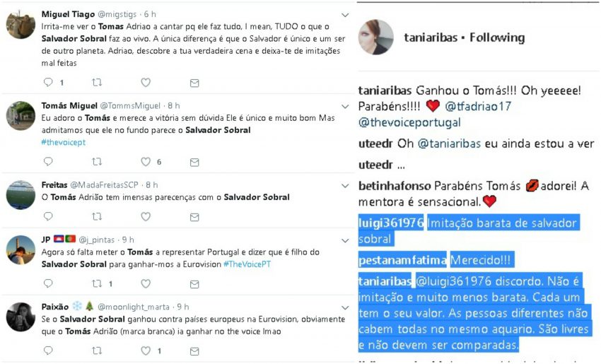Retweet JP's tweet about Eurovision
Viewport: 601px width, 364px height.
[x=97, y=283]
